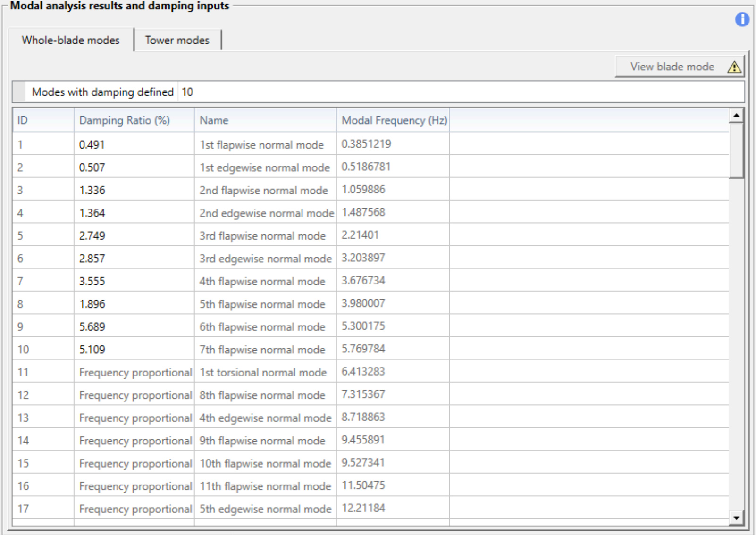Select the 1st torsional normal mode row

pyautogui.click(x=263, y=372)
